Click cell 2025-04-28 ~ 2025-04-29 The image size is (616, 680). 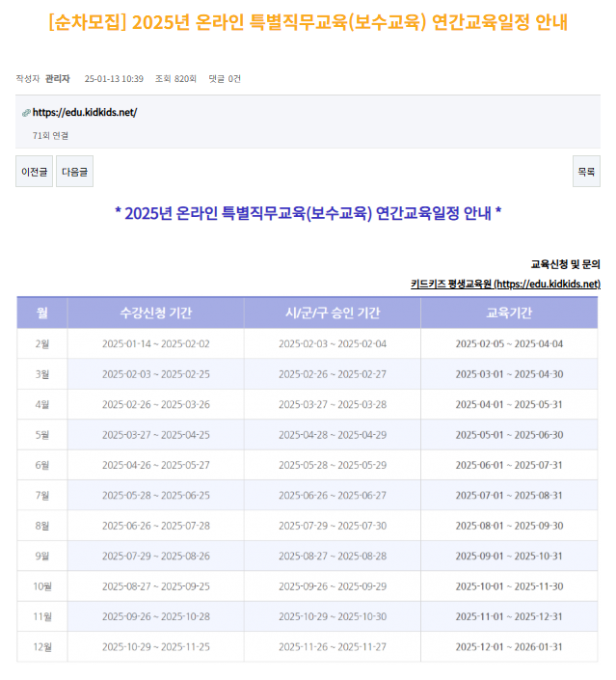pos(333,435)
